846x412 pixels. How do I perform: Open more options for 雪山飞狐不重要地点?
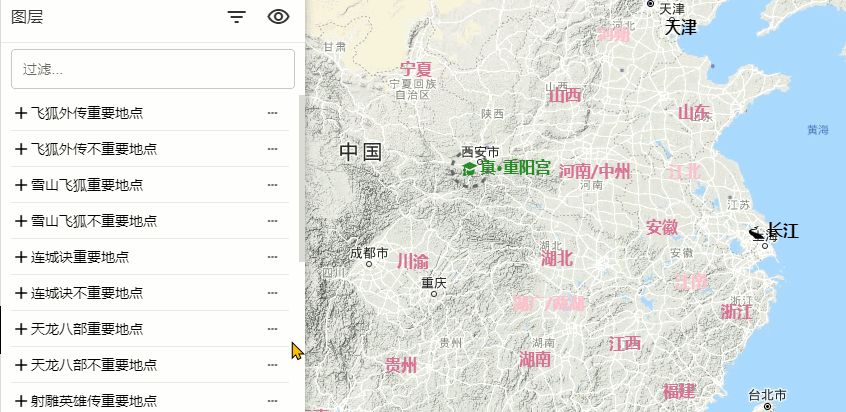[272, 221]
